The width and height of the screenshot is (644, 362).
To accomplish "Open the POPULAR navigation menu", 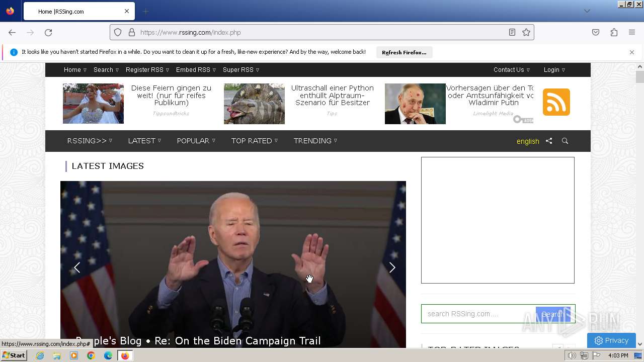I will coord(196,141).
